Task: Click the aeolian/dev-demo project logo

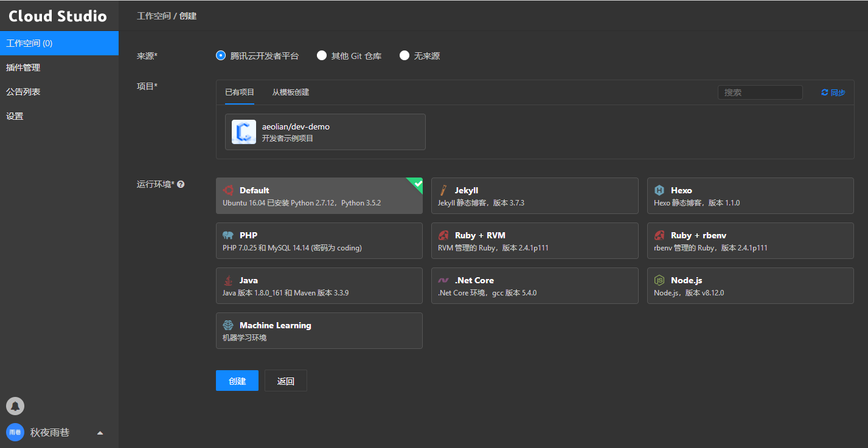Action: pos(244,132)
